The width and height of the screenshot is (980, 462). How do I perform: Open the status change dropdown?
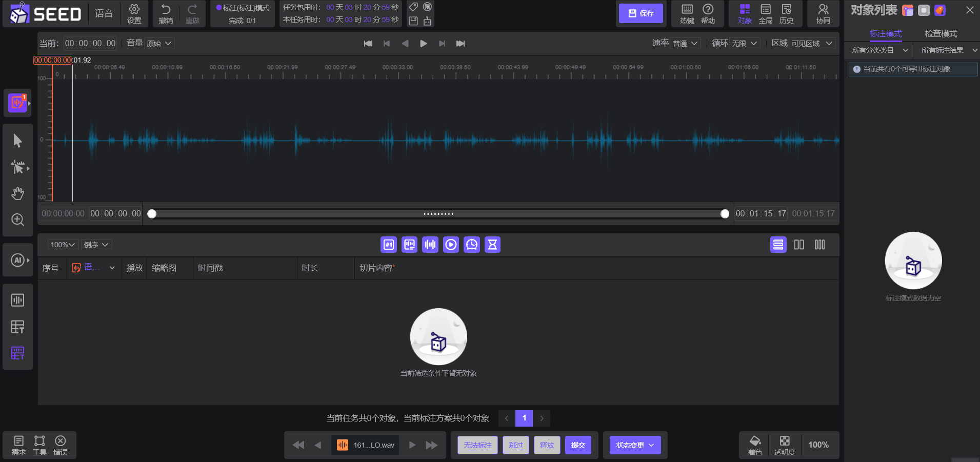click(x=635, y=445)
